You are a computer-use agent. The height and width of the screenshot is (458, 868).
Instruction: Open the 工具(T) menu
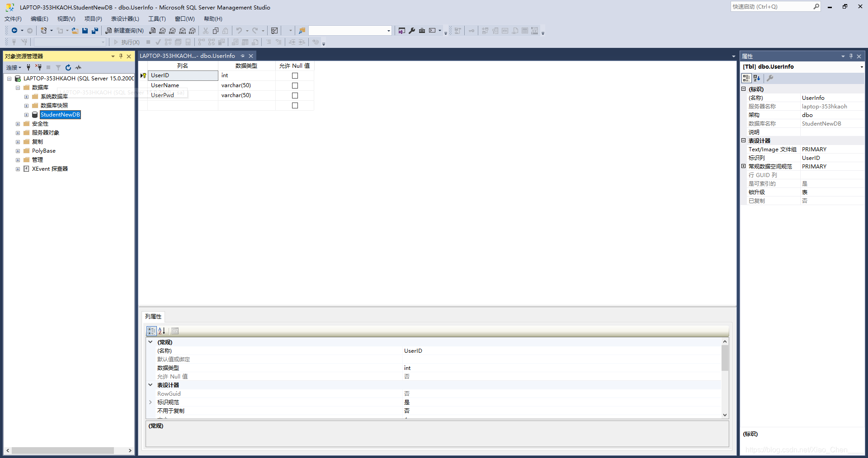tap(157, 19)
